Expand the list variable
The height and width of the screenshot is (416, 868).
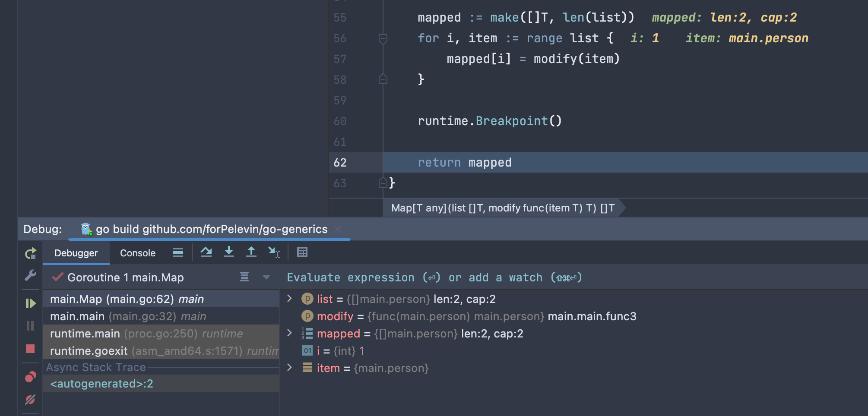click(x=290, y=299)
